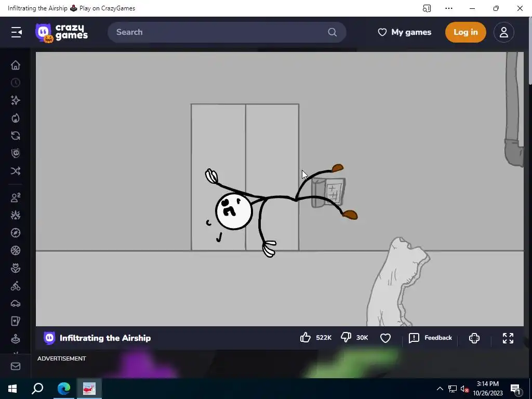
Task: Like the game with thumbs up
Action: pos(305,338)
